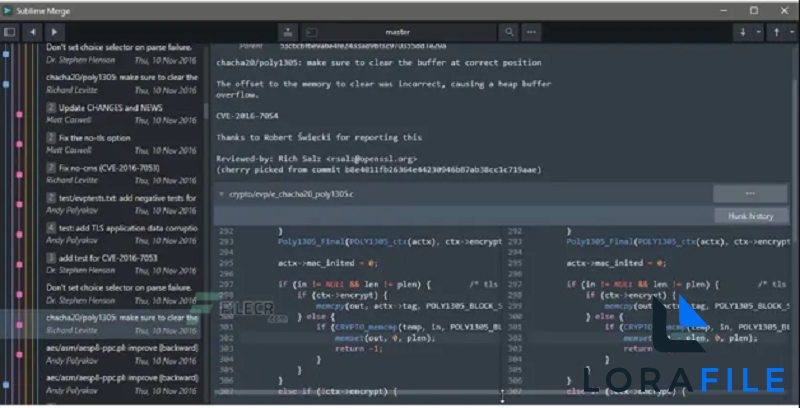Image resolution: width=800 pixels, height=408 pixels.
Task: Click Thanks to Robert Święcki message line
Action: click(319, 137)
